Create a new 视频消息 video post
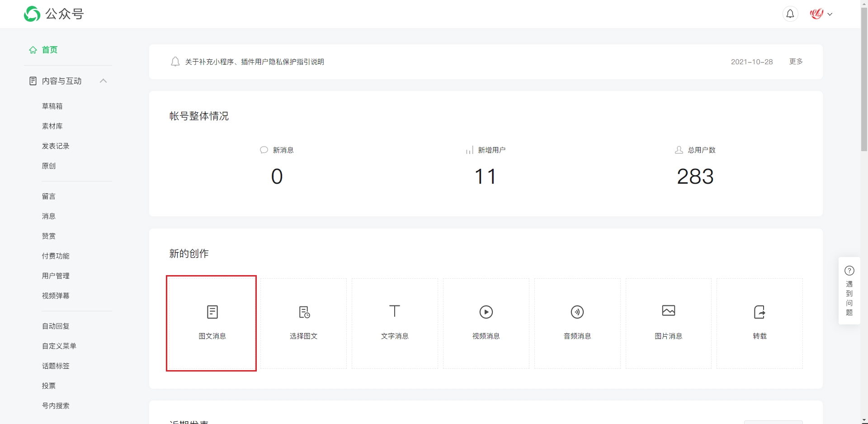868x424 pixels. (486, 323)
